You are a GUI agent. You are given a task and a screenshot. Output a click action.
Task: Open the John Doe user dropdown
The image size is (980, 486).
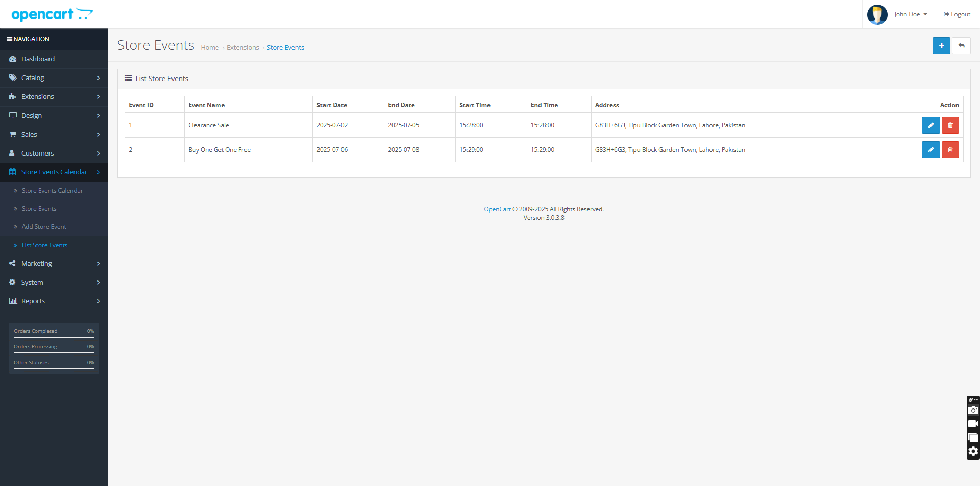tap(910, 14)
